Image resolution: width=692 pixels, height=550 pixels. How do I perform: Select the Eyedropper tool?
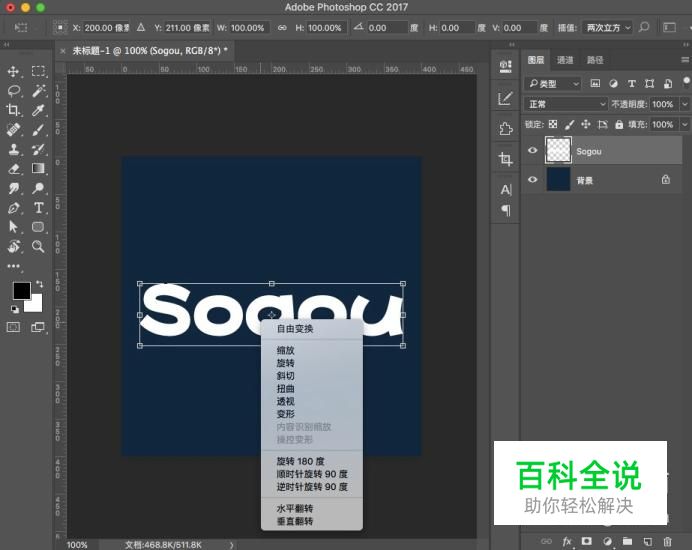pos(38,110)
